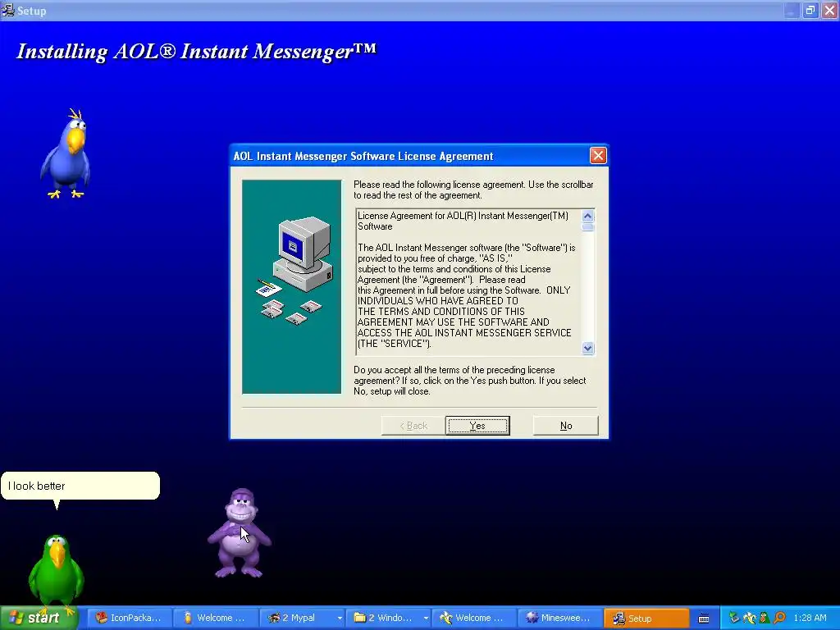Screen dimensions: 840x630
Task: Click the purple BonziBuddy gorilla
Action: point(240,533)
